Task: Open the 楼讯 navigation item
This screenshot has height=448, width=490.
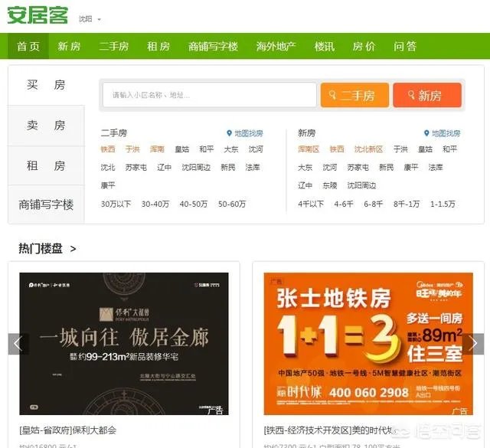Action: [x=325, y=46]
